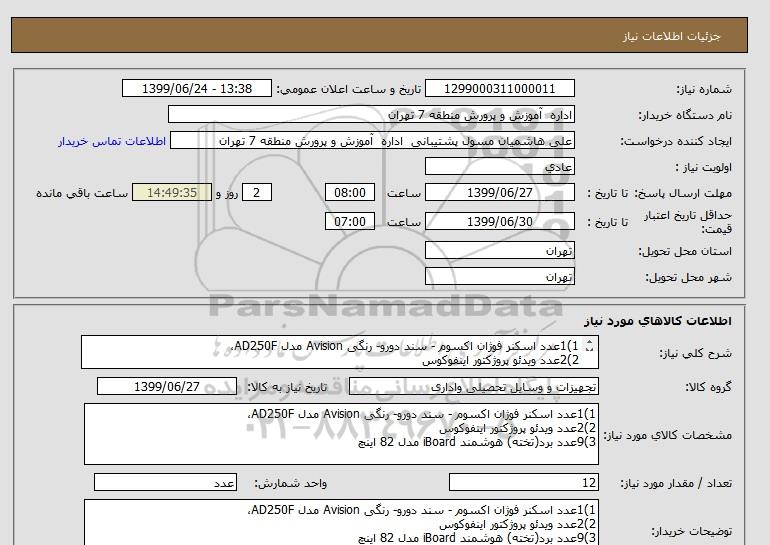Click the توضیحات خریدار text area
The image size is (770, 545).
(341, 522)
